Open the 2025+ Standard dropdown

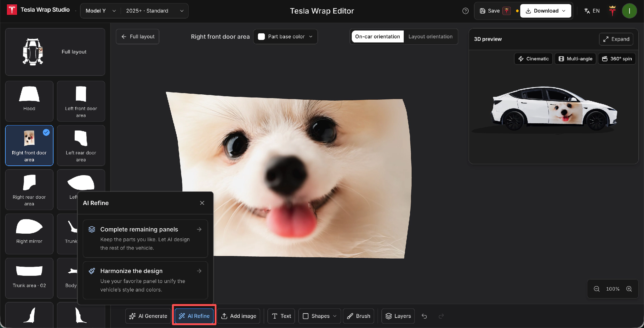click(155, 11)
